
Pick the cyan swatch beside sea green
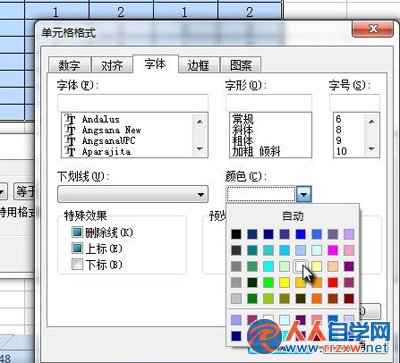268,266
